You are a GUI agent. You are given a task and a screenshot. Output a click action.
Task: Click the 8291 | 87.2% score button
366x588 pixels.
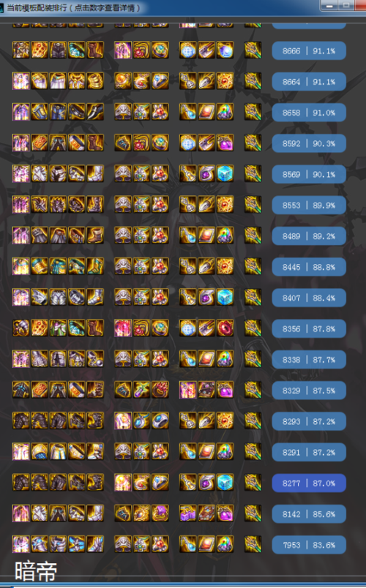[x=309, y=452]
